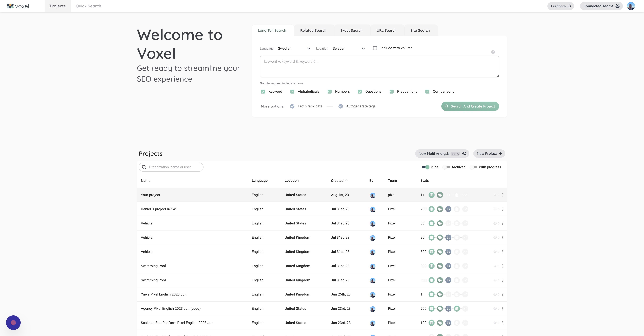The width and height of the screenshot is (644, 336).
Task: Click database icon in Daniel's project #6249 row
Action: pos(431,209)
